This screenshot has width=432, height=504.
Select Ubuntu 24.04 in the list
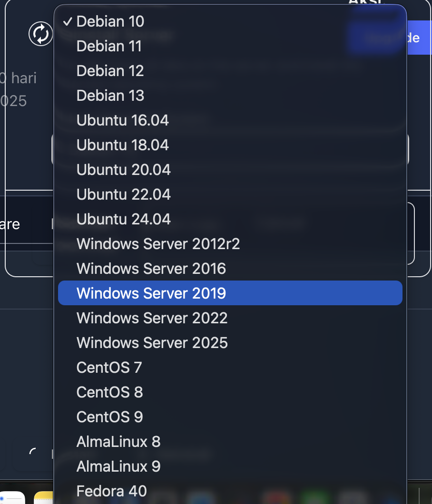[x=123, y=219]
